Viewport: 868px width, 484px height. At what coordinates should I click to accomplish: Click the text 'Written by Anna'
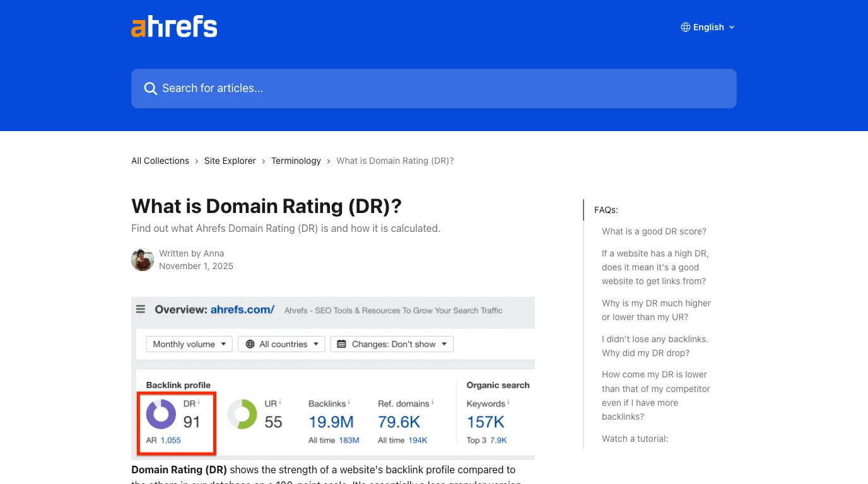(192, 253)
